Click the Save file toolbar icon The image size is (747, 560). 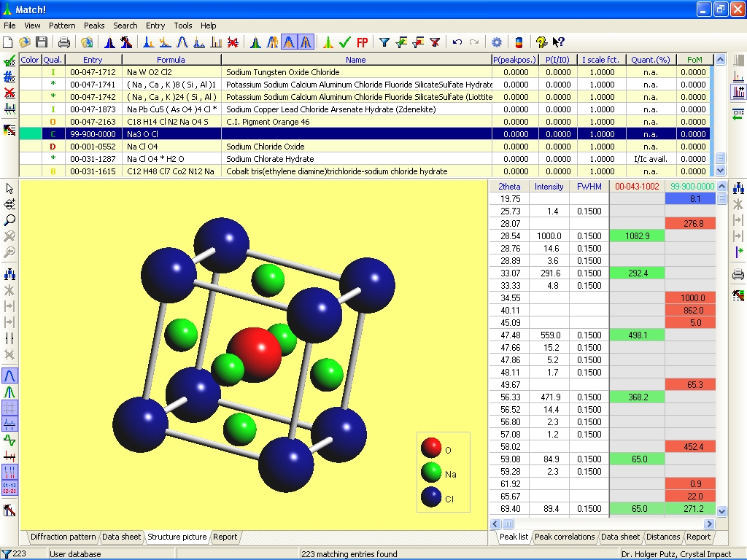(42, 42)
